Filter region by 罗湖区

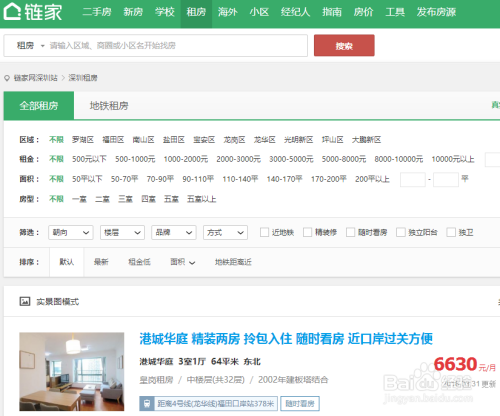pos(83,139)
